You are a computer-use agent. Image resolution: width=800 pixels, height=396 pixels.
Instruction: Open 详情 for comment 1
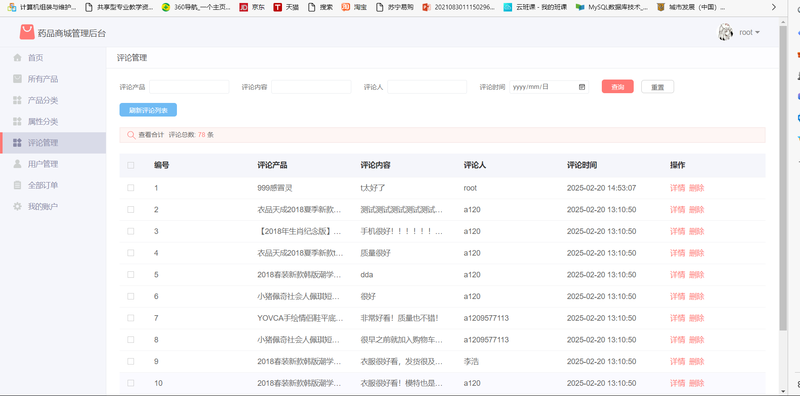click(x=677, y=188)
